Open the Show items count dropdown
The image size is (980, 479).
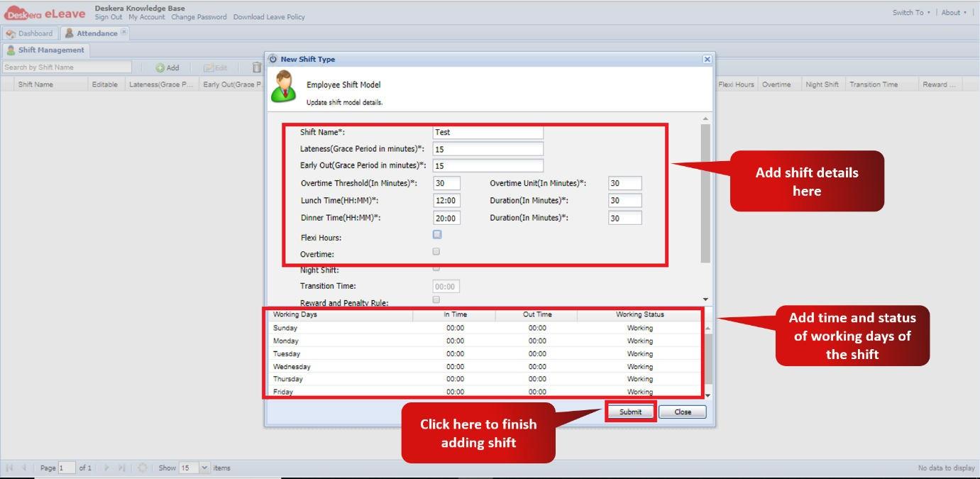[204, 468]
